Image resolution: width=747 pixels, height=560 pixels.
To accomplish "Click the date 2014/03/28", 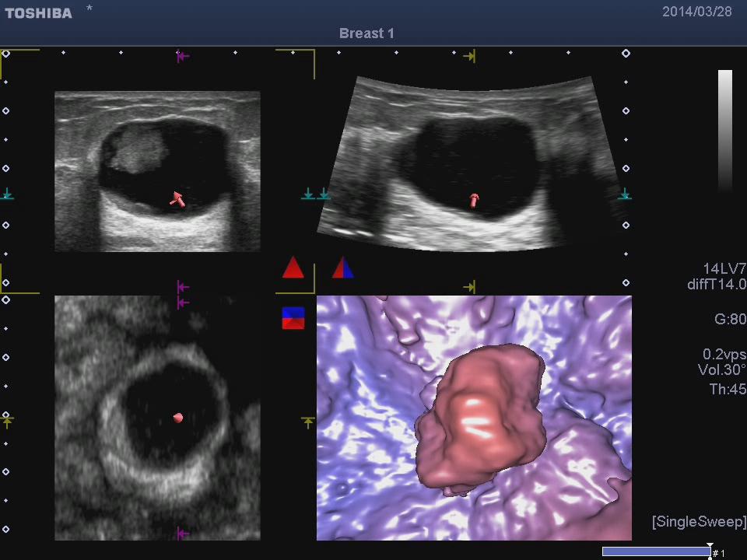I will [x=697, y=12].
